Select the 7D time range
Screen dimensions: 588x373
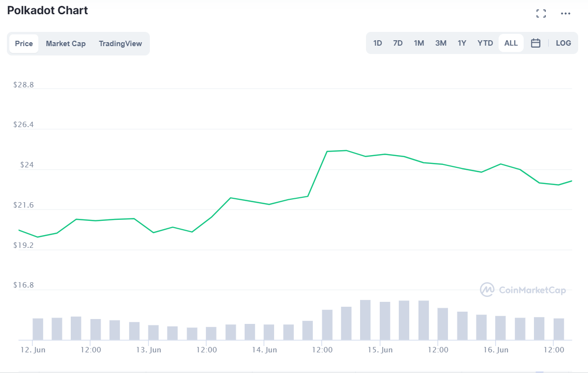397,43
